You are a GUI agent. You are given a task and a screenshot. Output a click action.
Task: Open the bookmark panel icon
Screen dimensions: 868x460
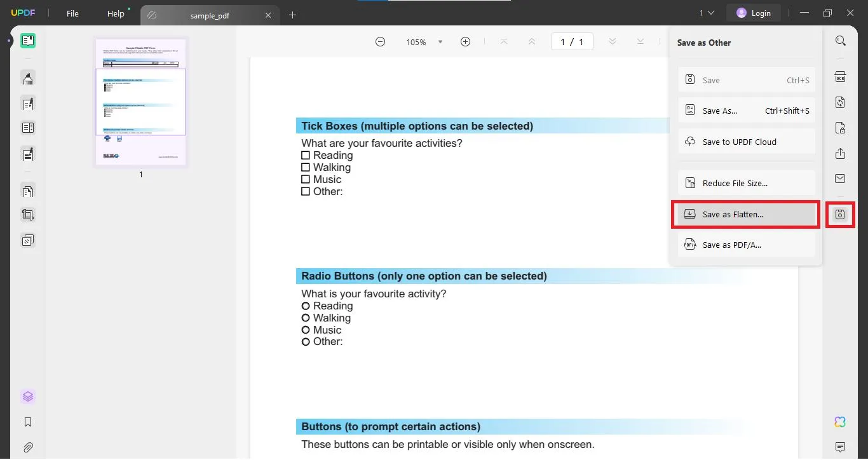pos(27,422)
